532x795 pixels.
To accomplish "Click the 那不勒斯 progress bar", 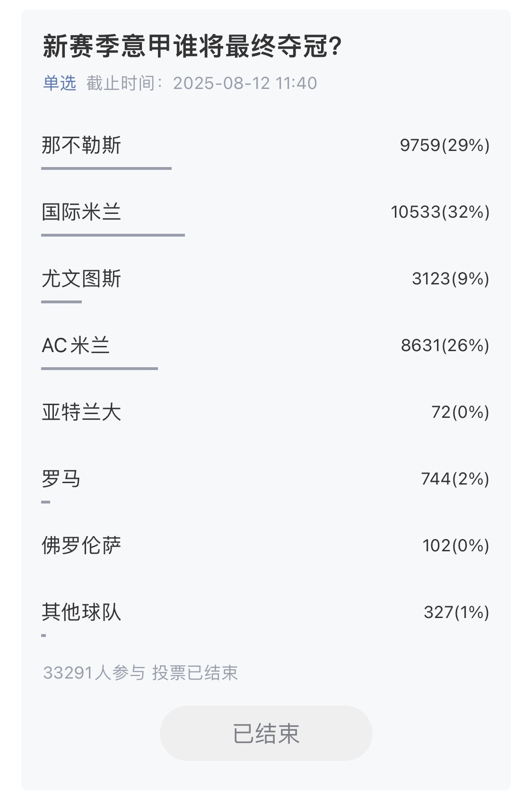I will (106, 168).
